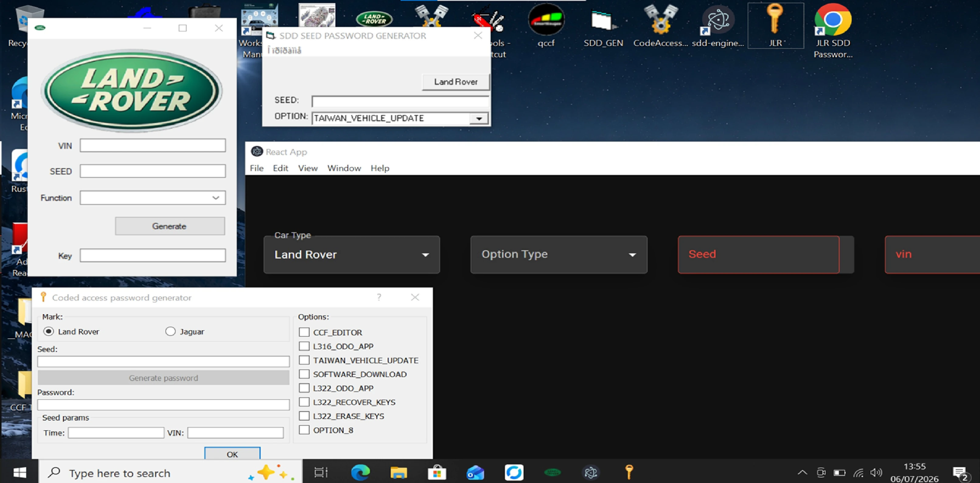Show hidden system tray icons
This screenshot has width=980, height=483.
pyautogui.click(x=802, y=472)
